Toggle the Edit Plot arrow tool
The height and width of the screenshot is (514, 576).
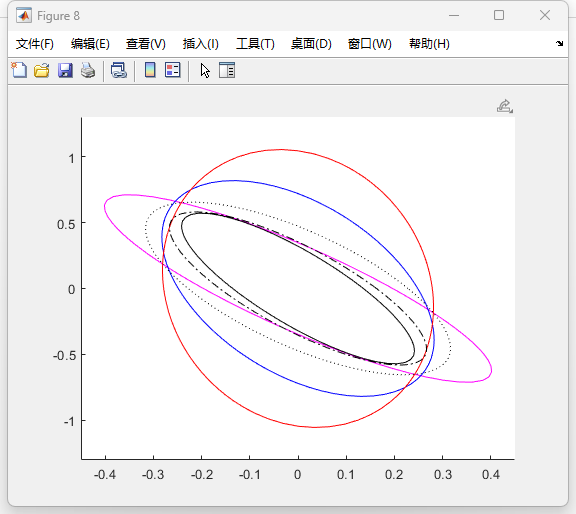(205, 71)
